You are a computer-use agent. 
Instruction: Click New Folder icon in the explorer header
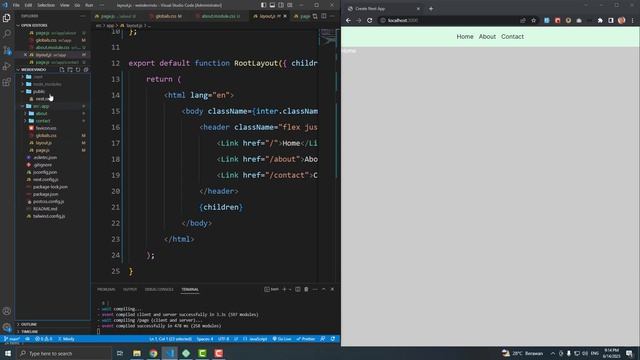point(70,70)
